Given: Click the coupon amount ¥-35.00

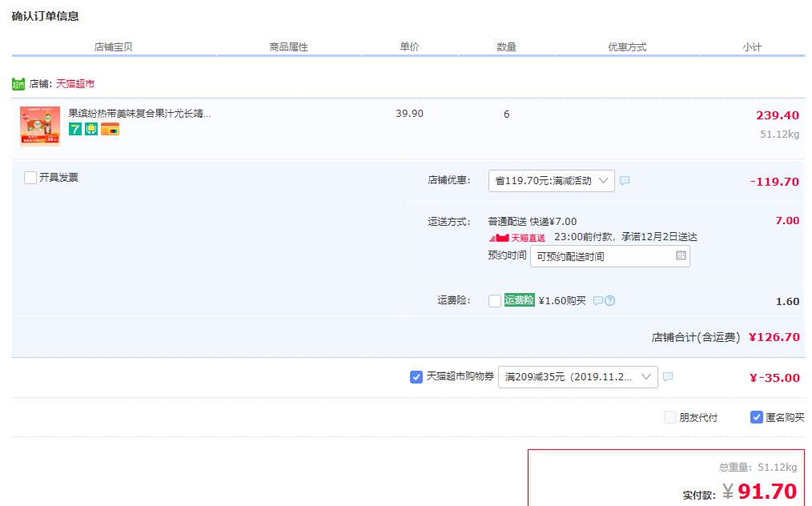Looking at the screenshot, I should click(774, 378).
